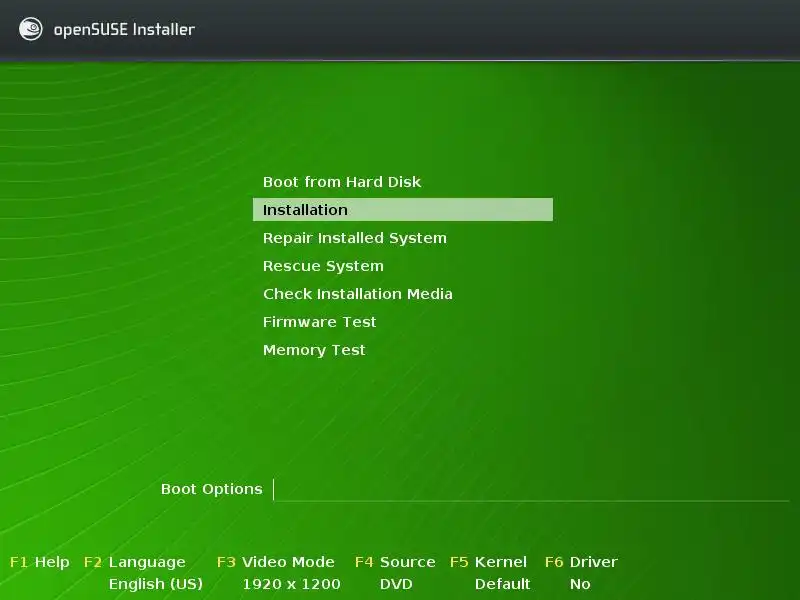Open the F3 Video Mode selector
The height and width of the screenshot is (600, 800).
click(276, 562)
